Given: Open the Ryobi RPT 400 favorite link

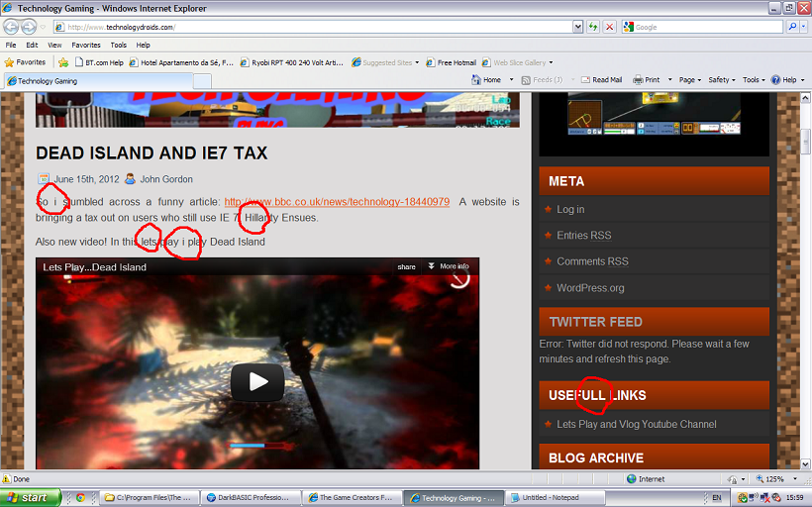Looking at the screenshot, I should [292, 62].
